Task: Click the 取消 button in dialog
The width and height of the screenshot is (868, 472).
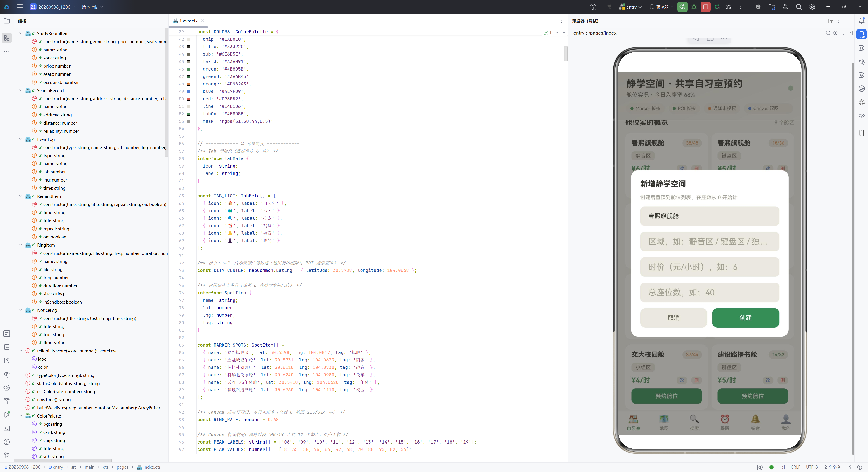Action: [x=673, y=318]
